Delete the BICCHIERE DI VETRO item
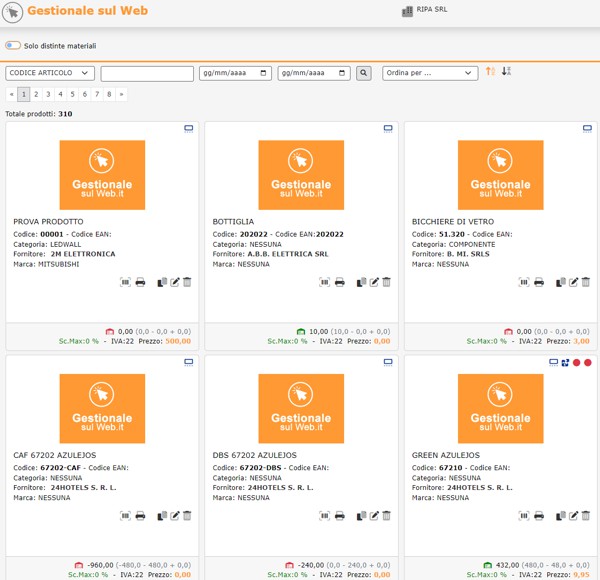The width and height of the screenshot is (600, 580). pos(586,282)
